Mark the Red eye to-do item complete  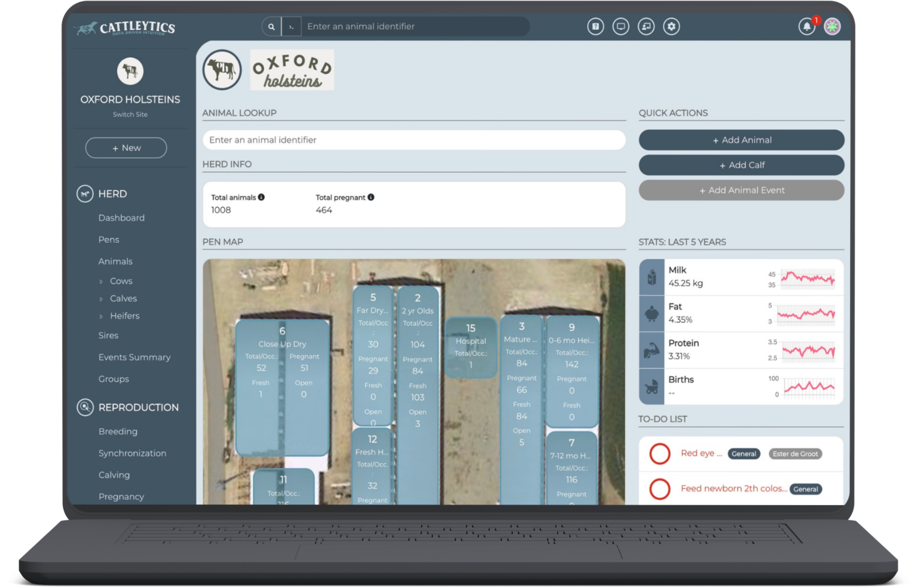[660, 454]
